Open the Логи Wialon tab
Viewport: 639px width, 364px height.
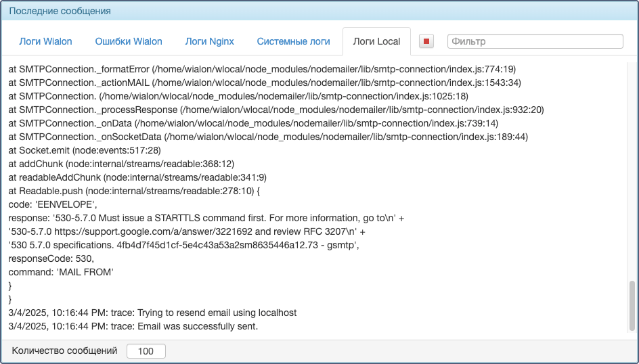point(45,41)
